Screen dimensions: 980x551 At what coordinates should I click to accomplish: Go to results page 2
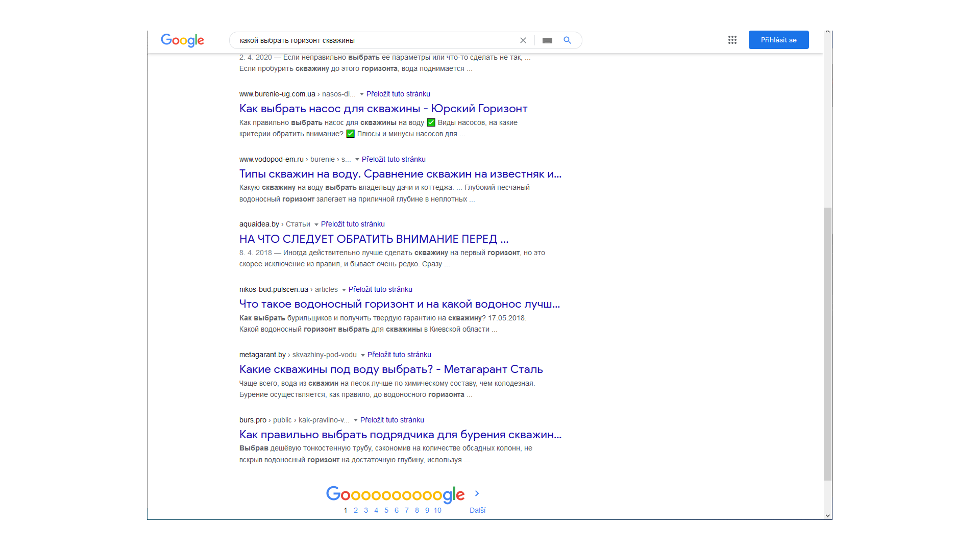tap(356, 510)
